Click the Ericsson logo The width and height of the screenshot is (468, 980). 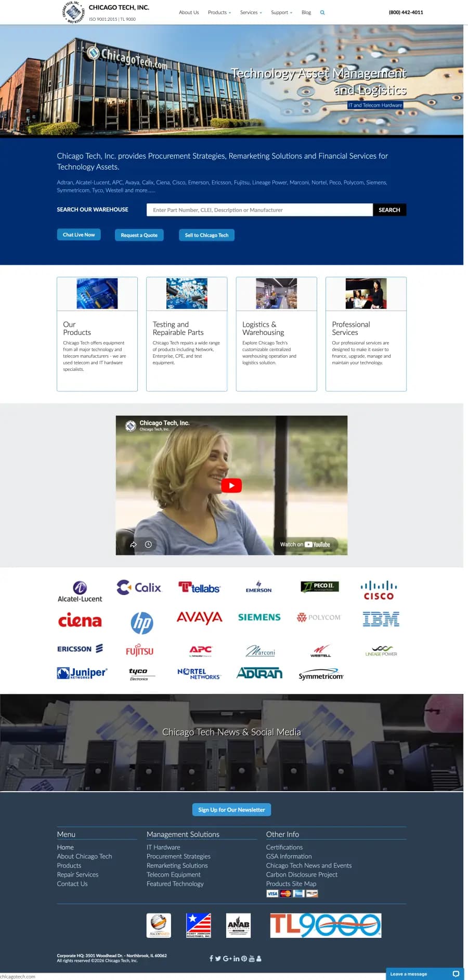[80, 649]
